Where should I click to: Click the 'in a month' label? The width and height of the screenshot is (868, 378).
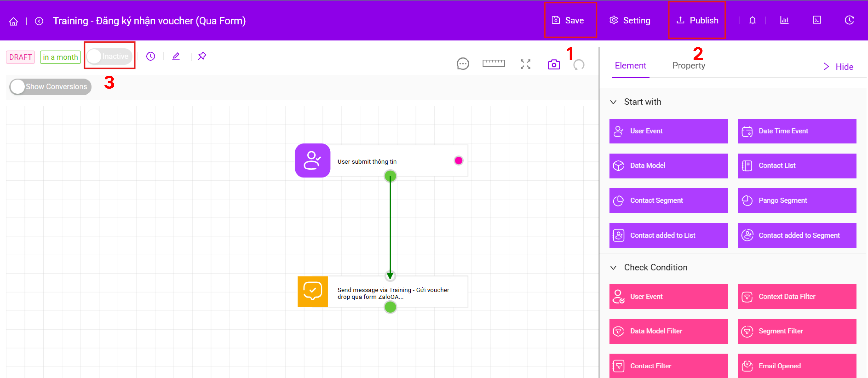tap(60, 57)
